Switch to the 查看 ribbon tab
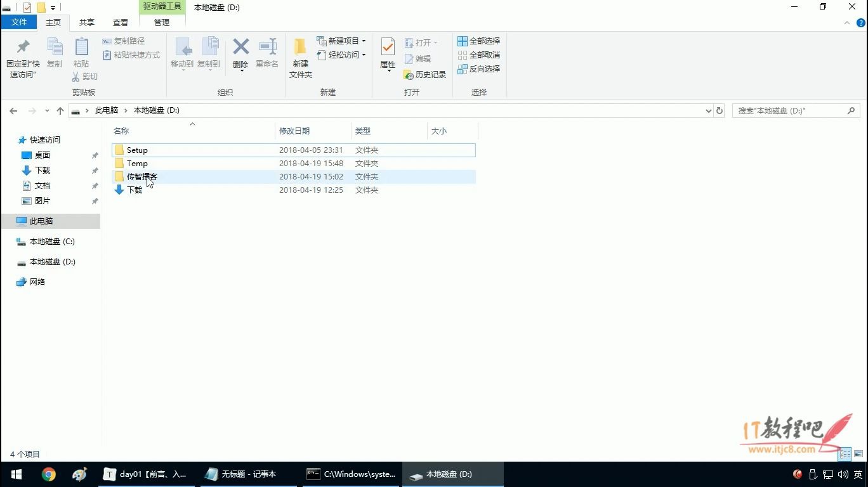This screenshot has height=487, width=868. (x=120, y=22)
